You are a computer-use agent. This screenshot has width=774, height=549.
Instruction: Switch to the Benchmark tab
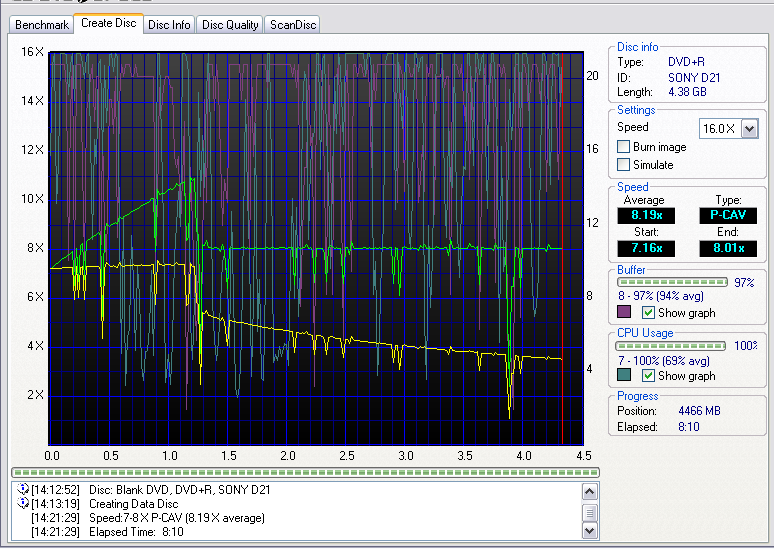(41, 25)
